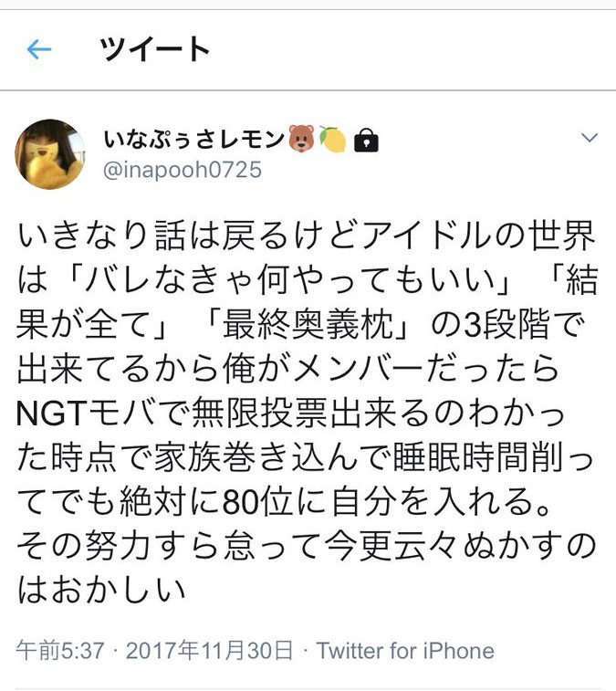Click the line starting その努力すら怠って

[x=307, y=547]
